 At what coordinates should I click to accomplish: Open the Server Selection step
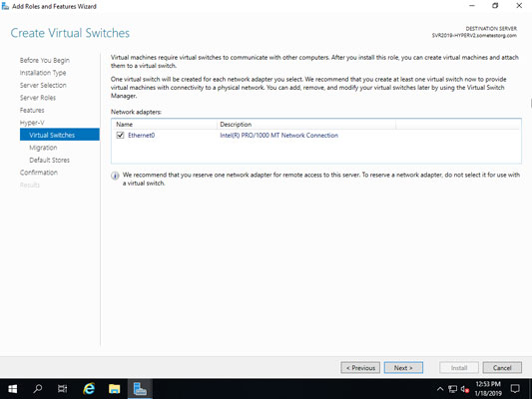pos(43,86)
